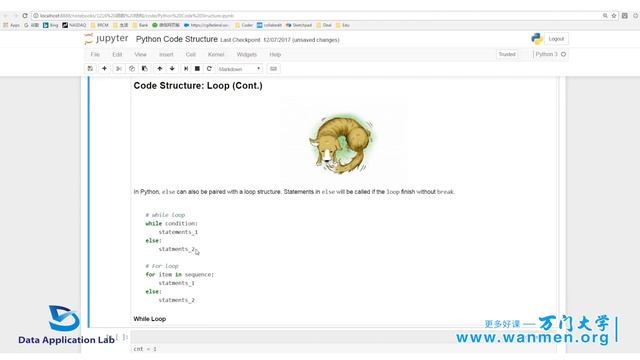Screen dimensions: 640x360
Task: Rename notebook via Python Code Structure title
Action: (x=177, y=39)
